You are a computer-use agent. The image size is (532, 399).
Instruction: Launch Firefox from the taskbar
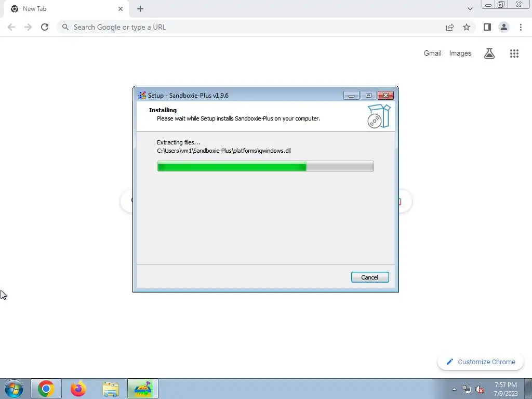coord(78,389)
